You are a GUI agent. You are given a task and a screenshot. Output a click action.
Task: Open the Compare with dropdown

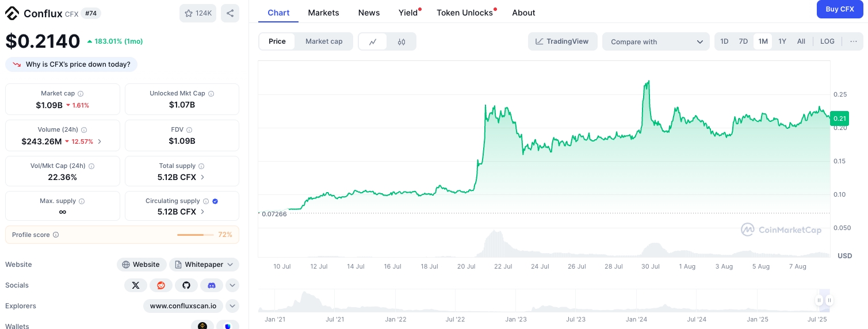pos(656,41)
